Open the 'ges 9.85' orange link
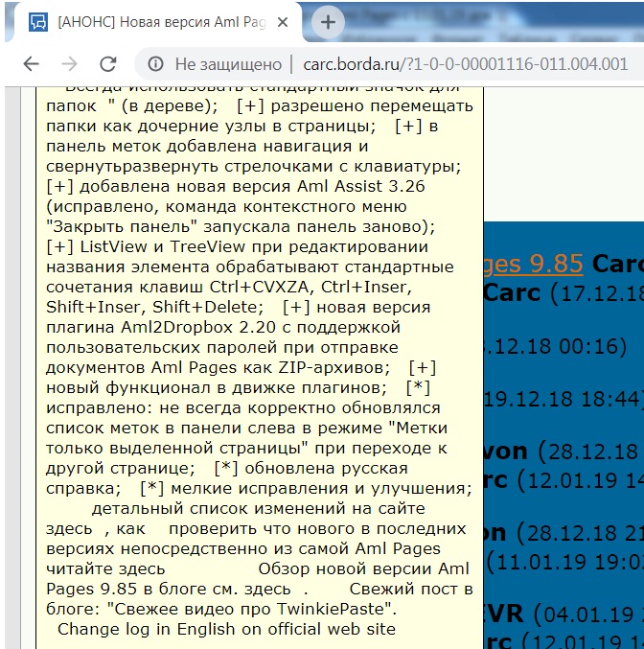This screenshot has width=644, height=649. point(534,264)
